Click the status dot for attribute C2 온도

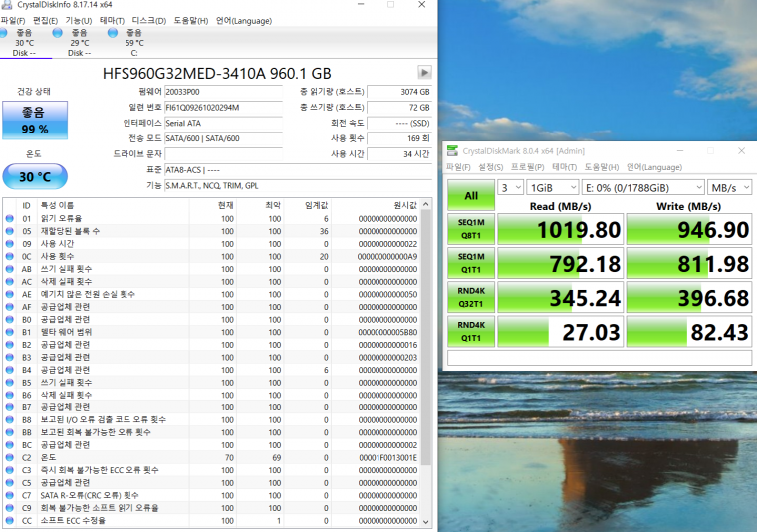click(10, 457)
